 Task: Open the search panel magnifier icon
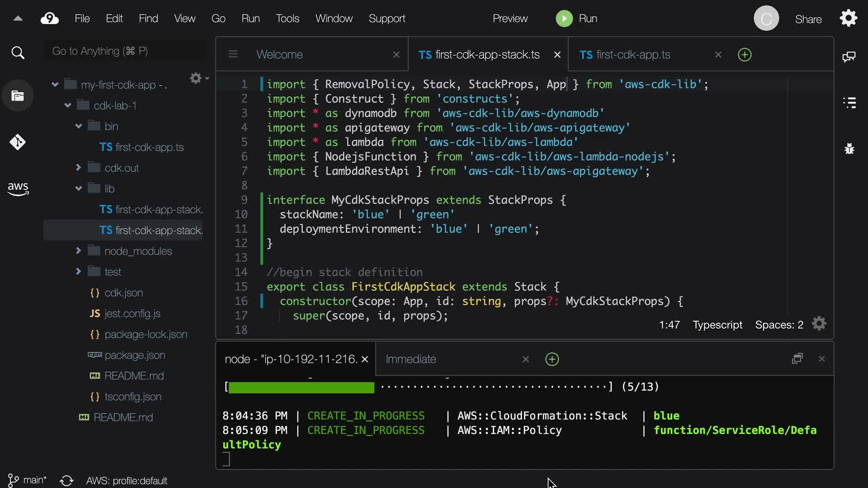click(x=18, y=53)
